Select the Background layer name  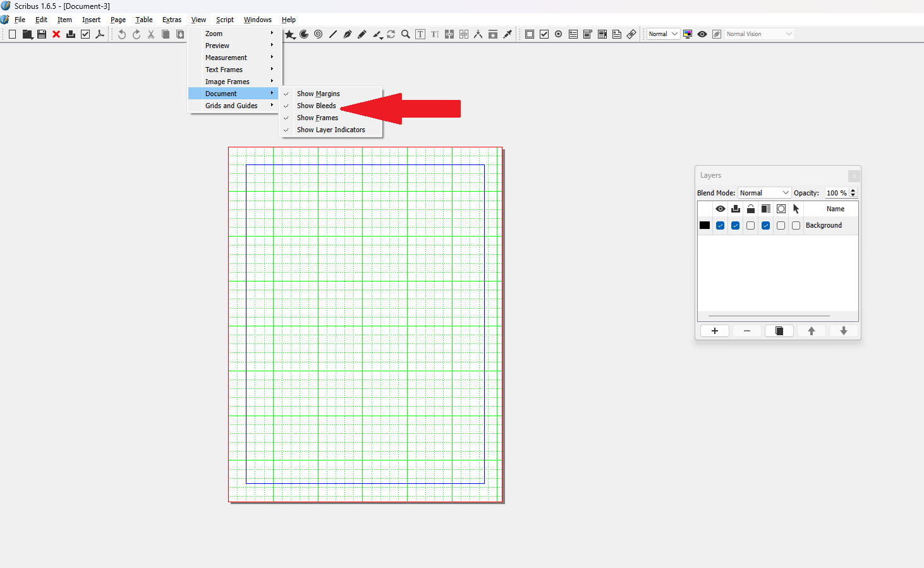coord(824,225)
